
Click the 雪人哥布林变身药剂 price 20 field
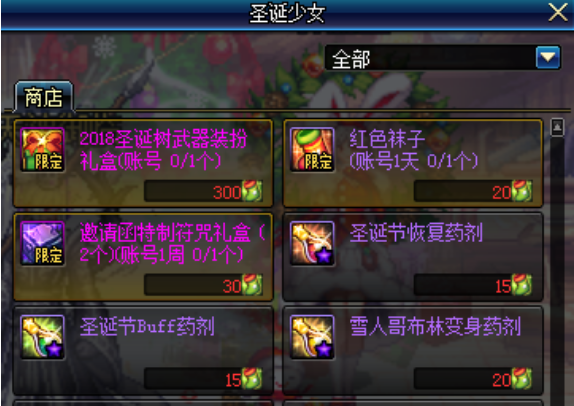coord(473,378)
